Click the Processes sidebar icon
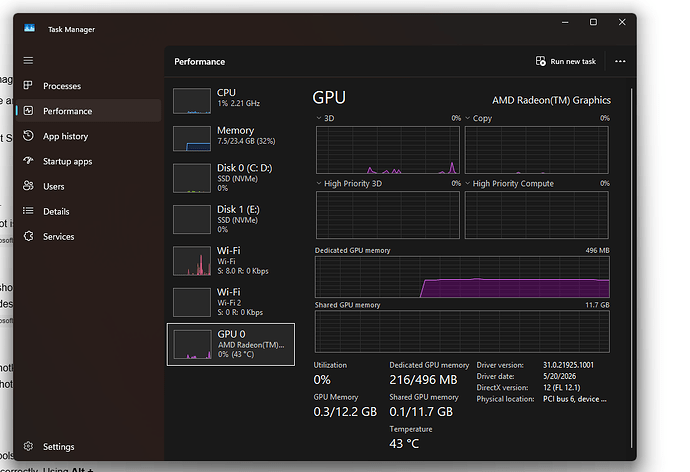690x472 pixels. pyautogui.click(x=28, y=85)
